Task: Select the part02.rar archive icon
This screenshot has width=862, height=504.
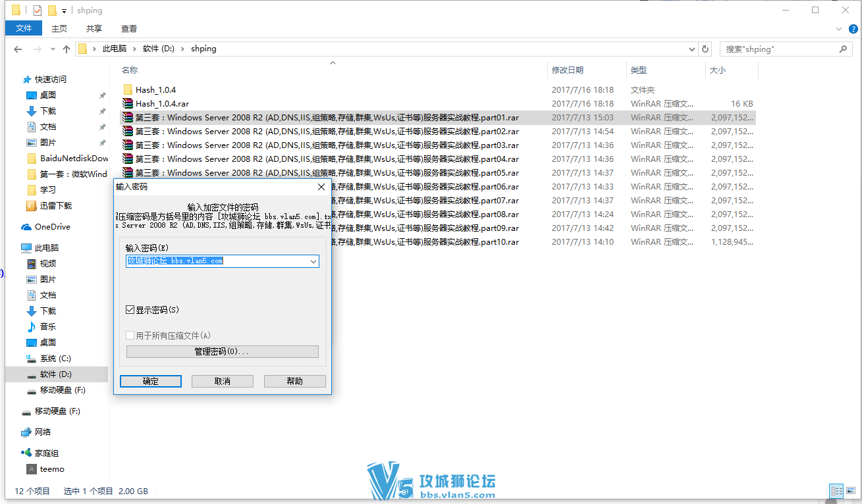Action: click(x=128, y=131)
